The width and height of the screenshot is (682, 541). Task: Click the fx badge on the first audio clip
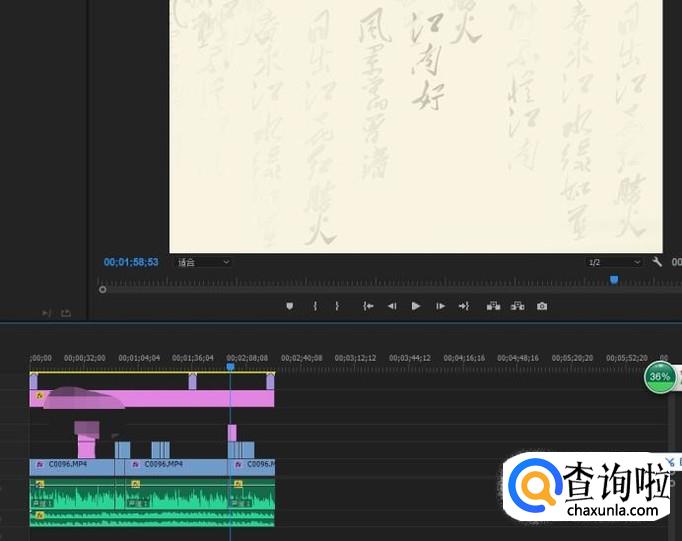point(40,484)
